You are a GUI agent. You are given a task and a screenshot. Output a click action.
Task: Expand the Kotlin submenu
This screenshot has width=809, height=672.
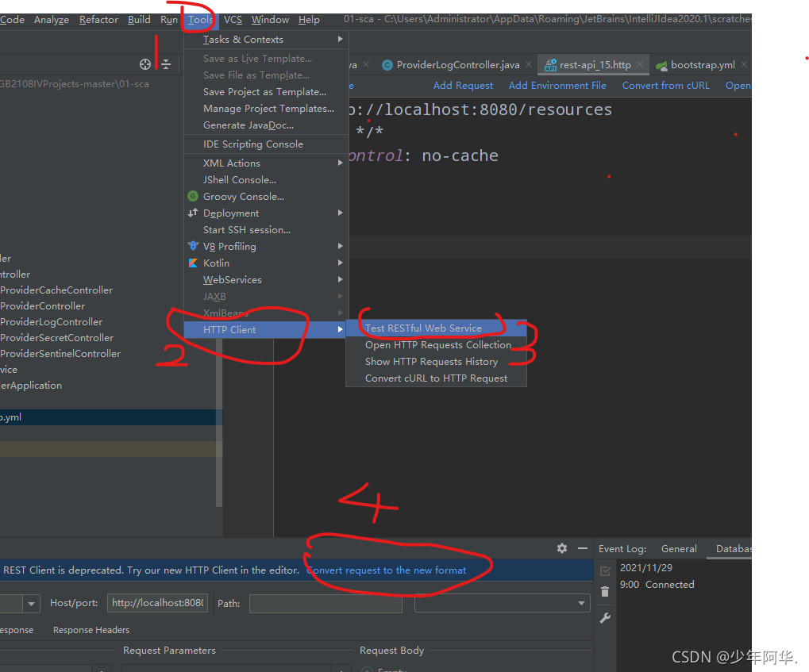(340, 263)
